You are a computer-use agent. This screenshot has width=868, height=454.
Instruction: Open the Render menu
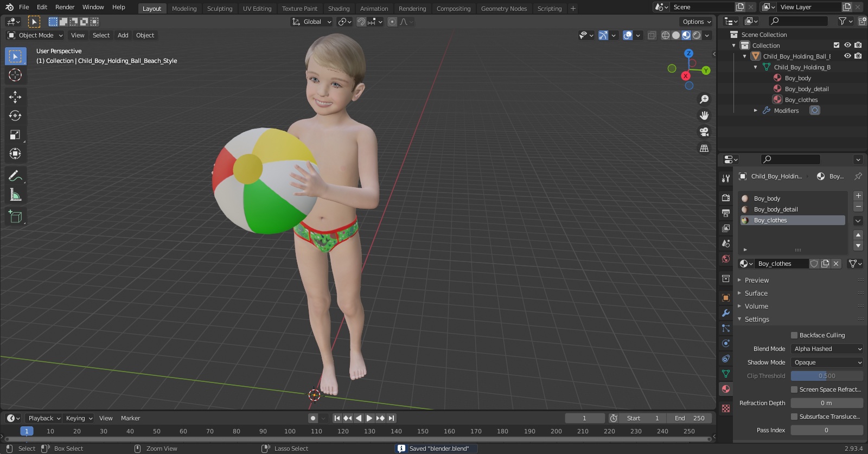pyautogui.click(x=65, y=7)
